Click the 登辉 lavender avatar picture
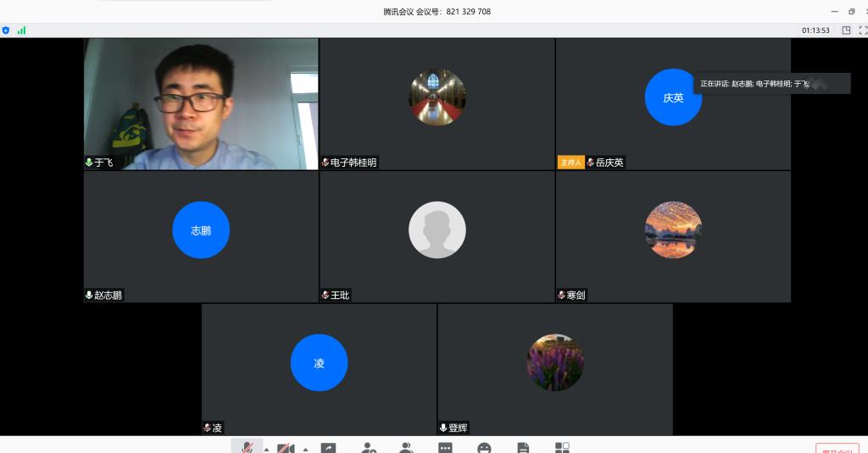The height and width of the screenshot is (453, 868). pyautogui.click(x=555, y=362)
